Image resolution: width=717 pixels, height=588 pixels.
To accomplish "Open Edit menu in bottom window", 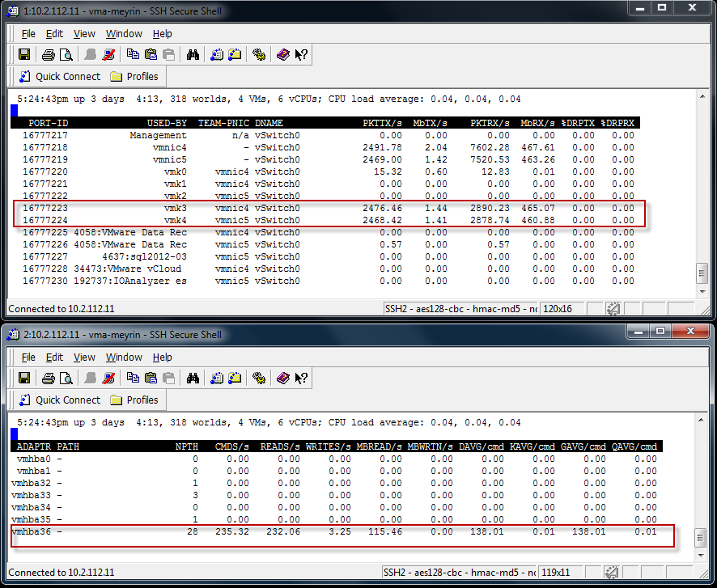I will 54,357.
